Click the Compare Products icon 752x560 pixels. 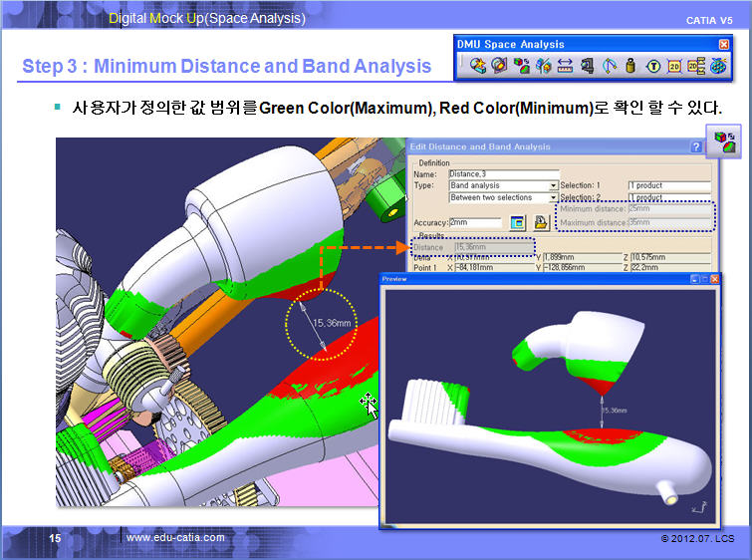[543, 66]
